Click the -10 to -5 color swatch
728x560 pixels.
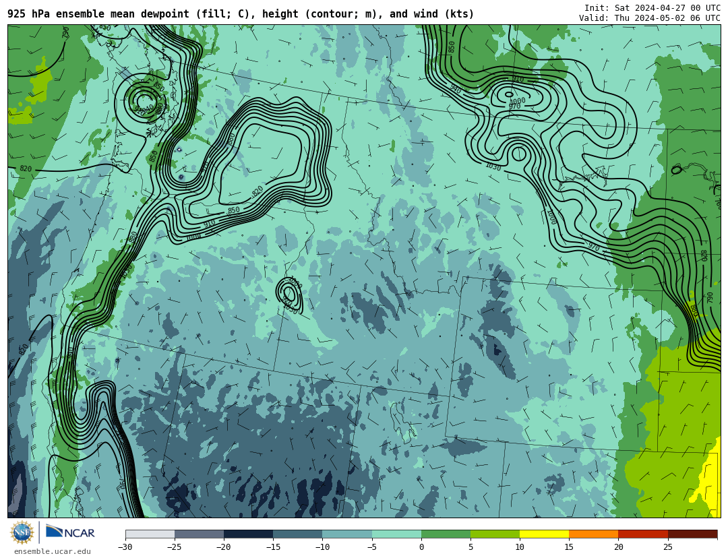click(347, 534)
